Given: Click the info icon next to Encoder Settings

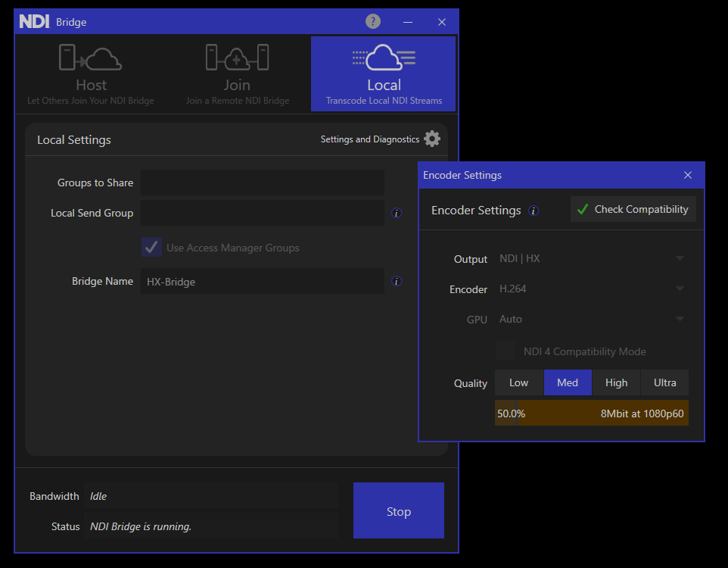Looking at the screenshot, I should tap(534, 211).
